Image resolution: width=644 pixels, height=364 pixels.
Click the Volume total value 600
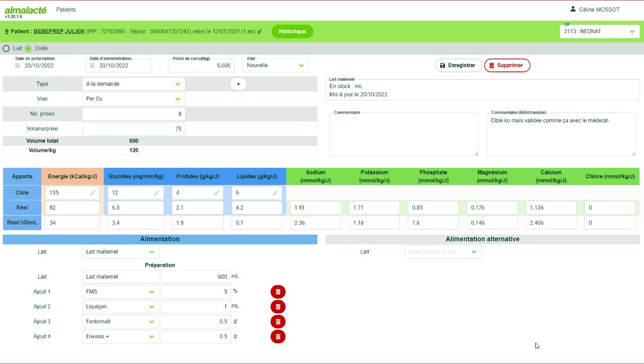click(134, 141)
